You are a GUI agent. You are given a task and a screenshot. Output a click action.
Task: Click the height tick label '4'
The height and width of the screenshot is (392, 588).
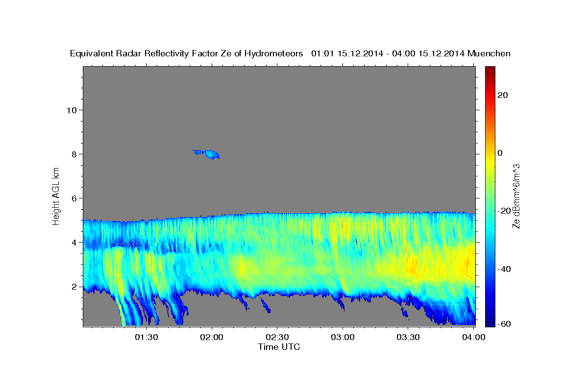[x=74, y=242]
